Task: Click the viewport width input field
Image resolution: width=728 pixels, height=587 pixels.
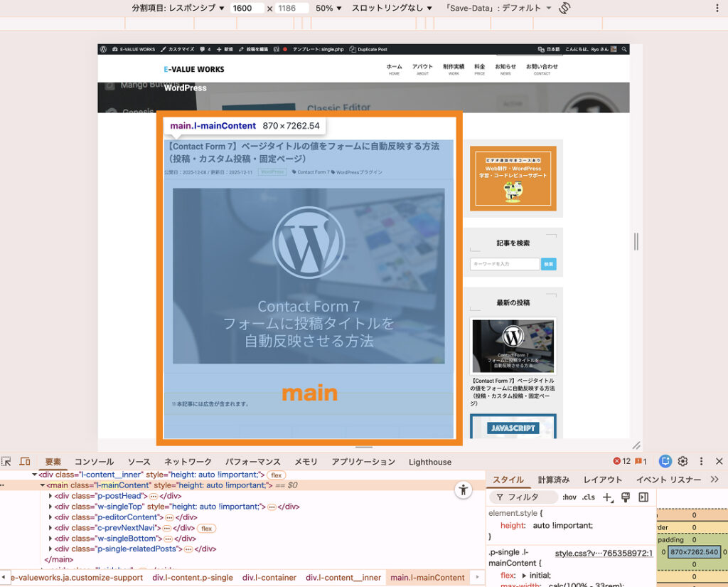Action: [x=247, y=8]
